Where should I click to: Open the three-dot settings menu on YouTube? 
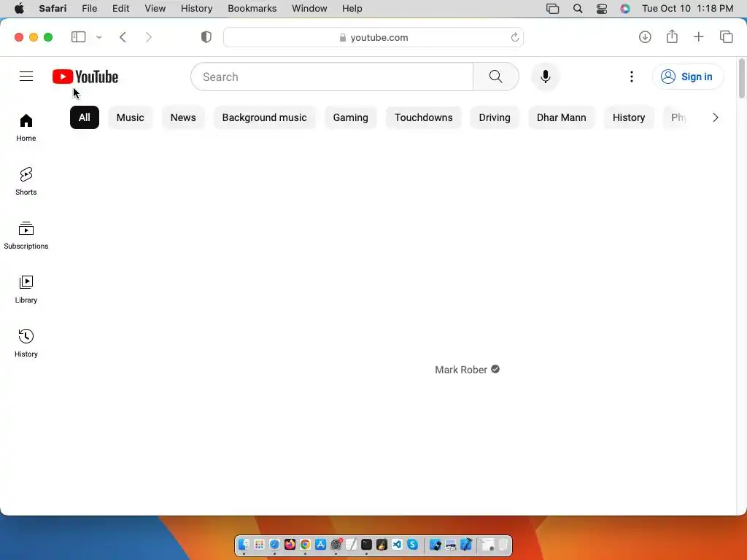pyautogui.click(x=632, y=77)
